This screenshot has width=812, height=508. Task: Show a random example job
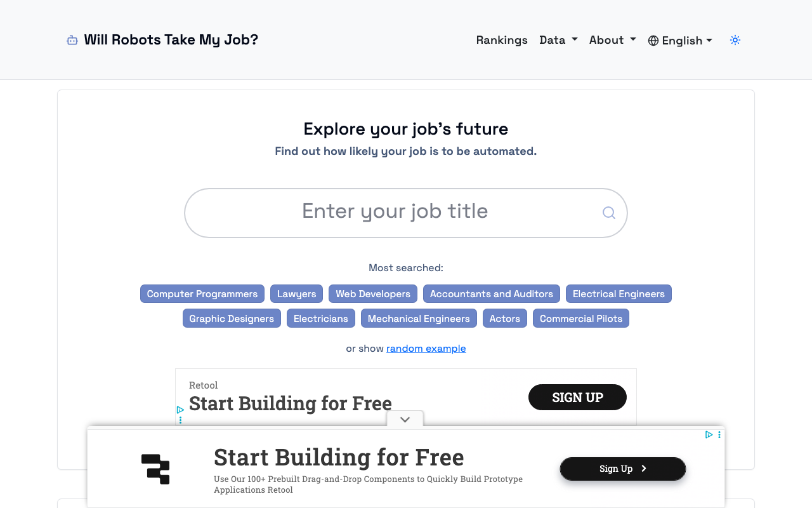426,349
